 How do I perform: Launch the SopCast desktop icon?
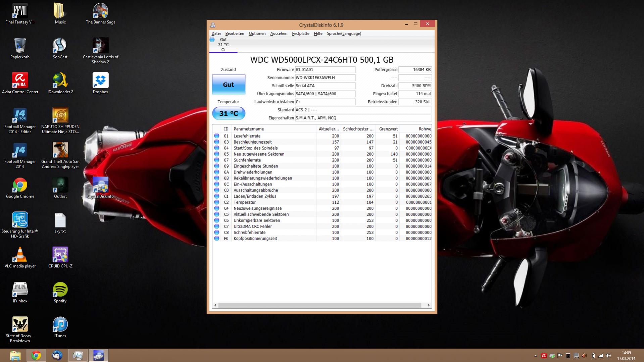(x=60, y=48)
